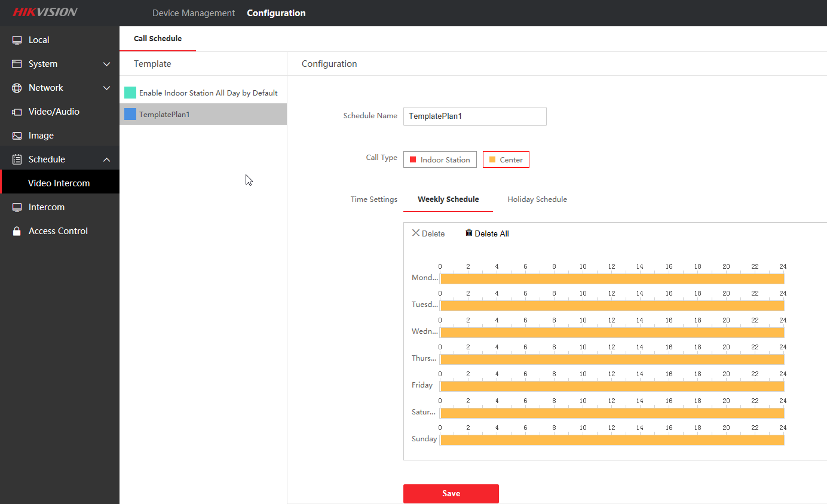Expand the System menu chevron
Image resolution: width=827 pixels, height=504 pixels.
(107, 64)
